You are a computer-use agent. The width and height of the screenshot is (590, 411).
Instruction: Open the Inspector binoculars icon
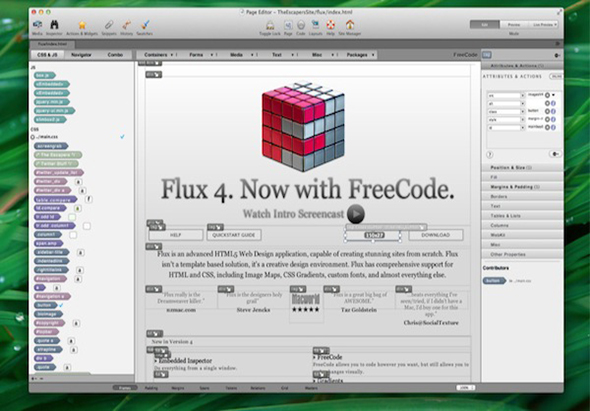(x=54, y=25)
